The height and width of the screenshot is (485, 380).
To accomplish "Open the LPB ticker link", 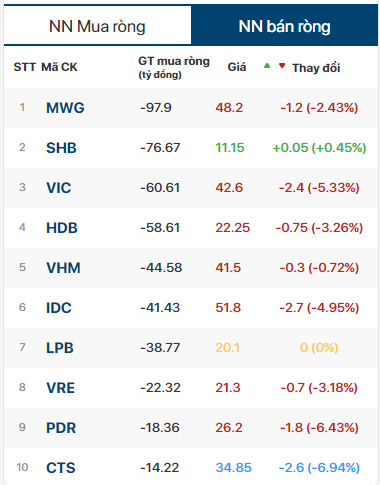I will pos(60,348).
